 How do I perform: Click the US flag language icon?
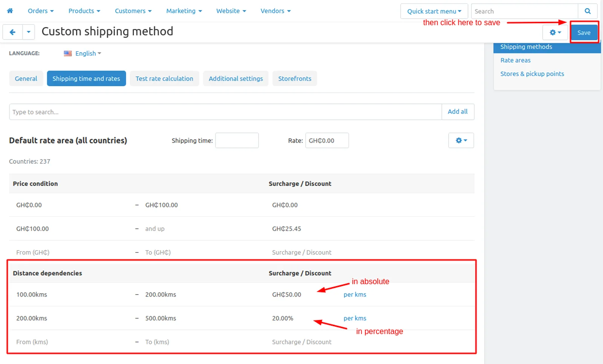click(68, 53)
